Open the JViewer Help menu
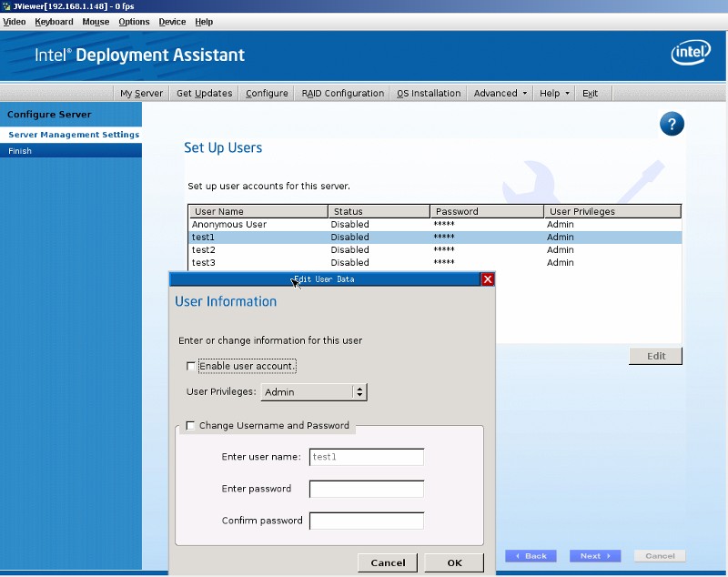 point(204,22)
